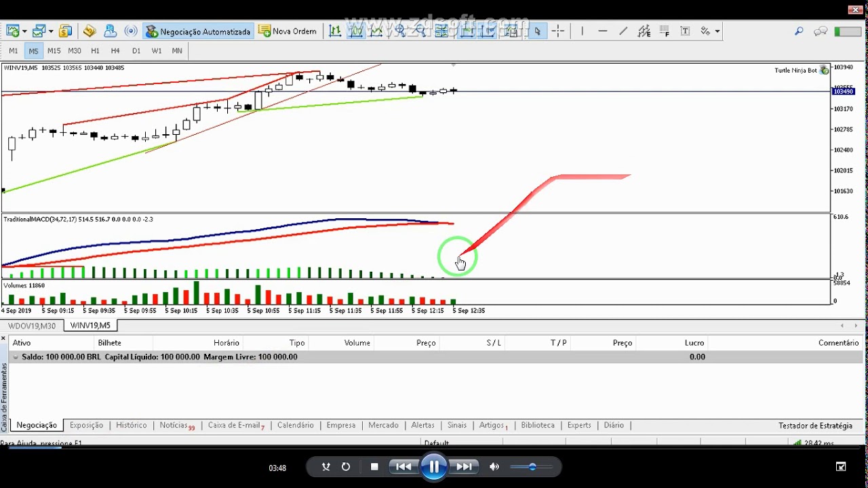This screenshot has height=488, width=868.
Task: Switch to line chart display
Action: coord(376,31)
